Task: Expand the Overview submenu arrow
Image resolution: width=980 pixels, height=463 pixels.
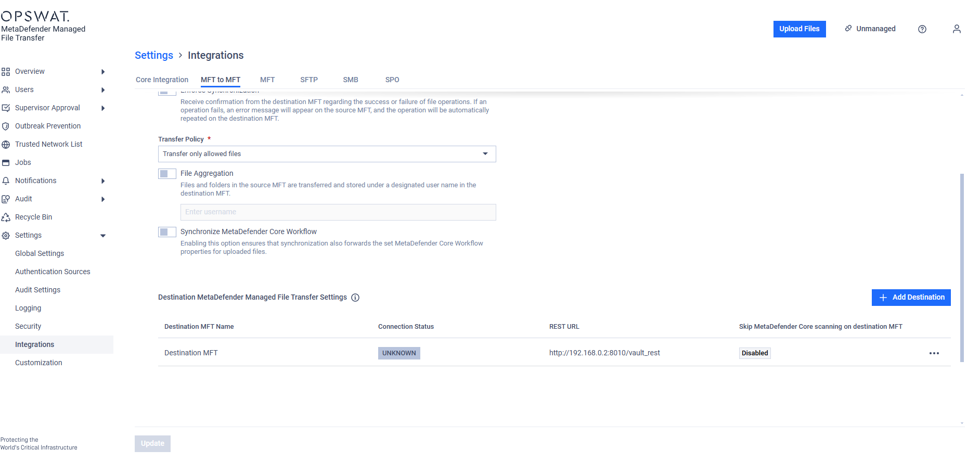Action: click(103, 72)
